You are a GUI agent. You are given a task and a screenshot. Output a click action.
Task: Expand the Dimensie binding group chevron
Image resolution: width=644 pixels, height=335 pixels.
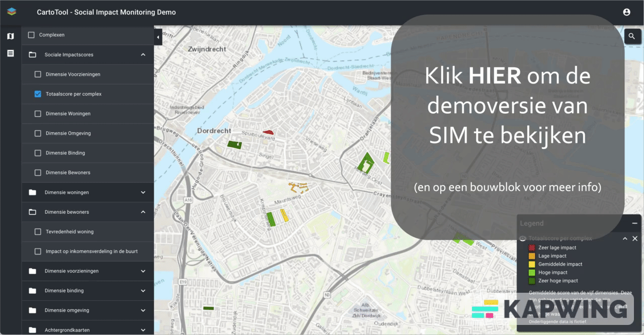tap(143, 291)
